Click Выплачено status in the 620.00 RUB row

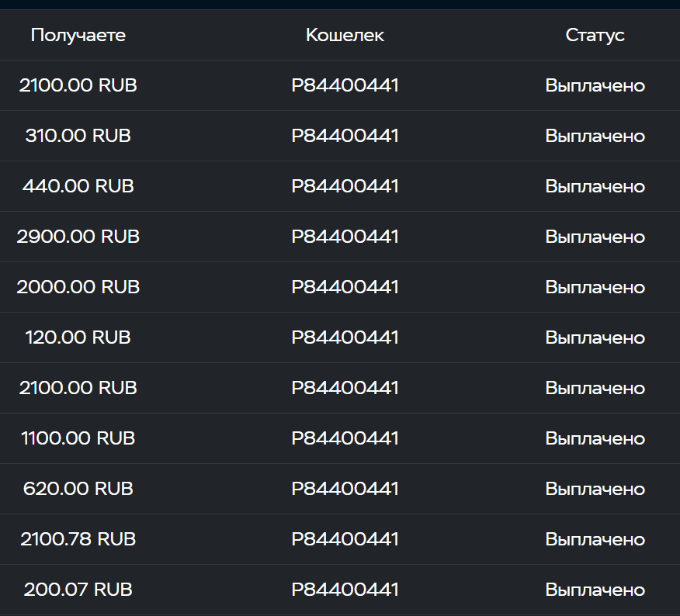595,489
